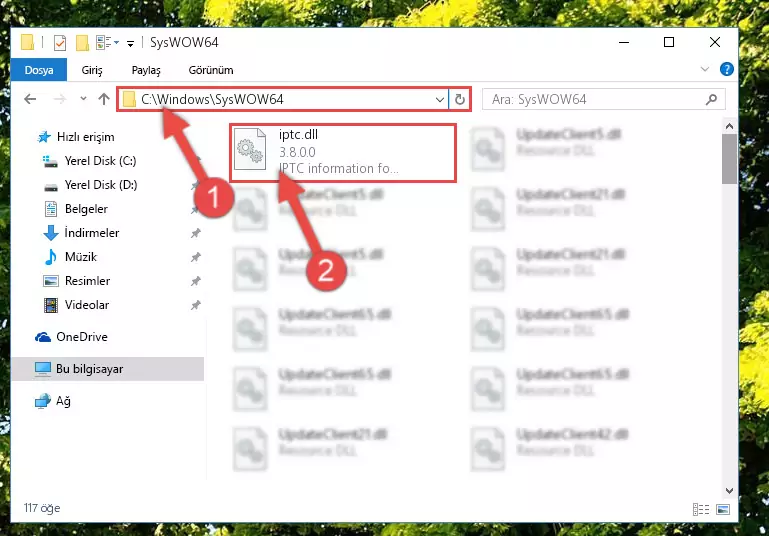The width and height of the screenshot is (769, 536).
Task: Refresh the SysWOW64 folder
Action: pyautogui.click(x=460, y=100)
